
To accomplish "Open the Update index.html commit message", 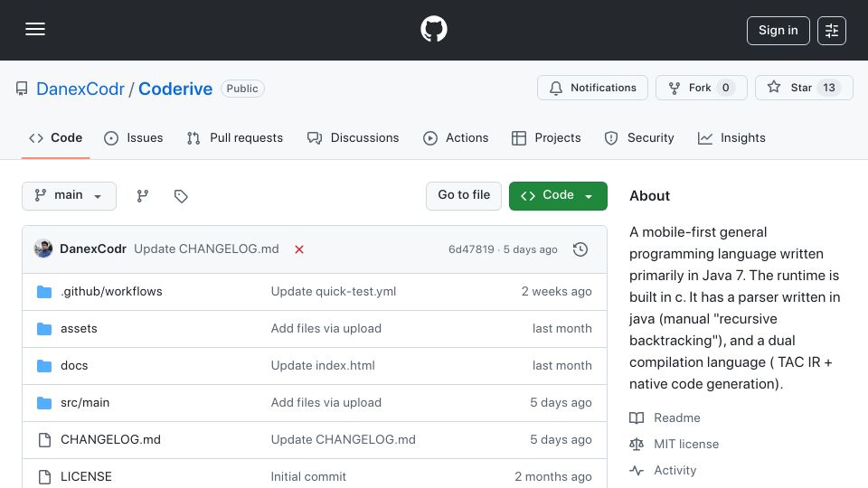I will (x=323, y=366).
